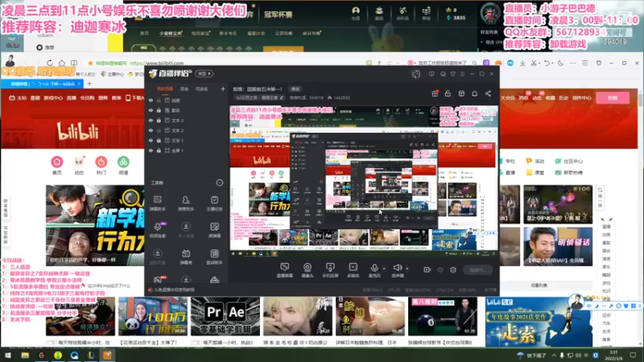This screenshot has width=644, height=362.
Task: Open billiards 8-ball video thumbnail
Action: click(x=443, y=316)
